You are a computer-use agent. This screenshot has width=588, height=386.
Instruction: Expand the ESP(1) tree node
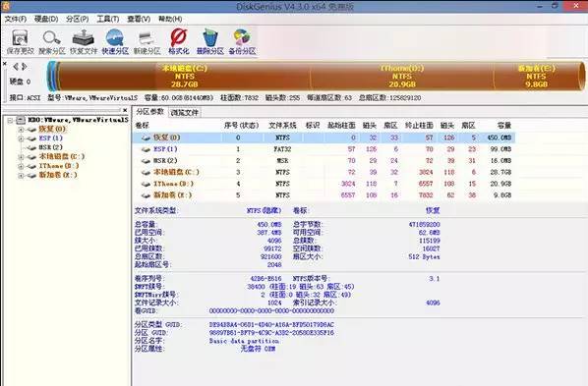21,138
